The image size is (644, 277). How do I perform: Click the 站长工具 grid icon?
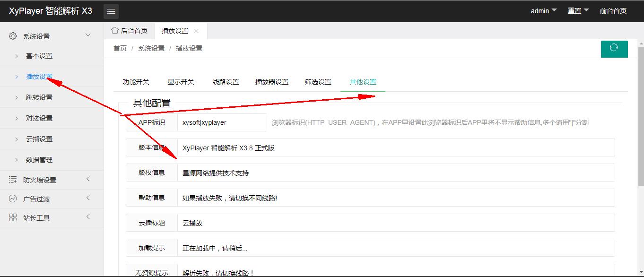pos(13,217)
